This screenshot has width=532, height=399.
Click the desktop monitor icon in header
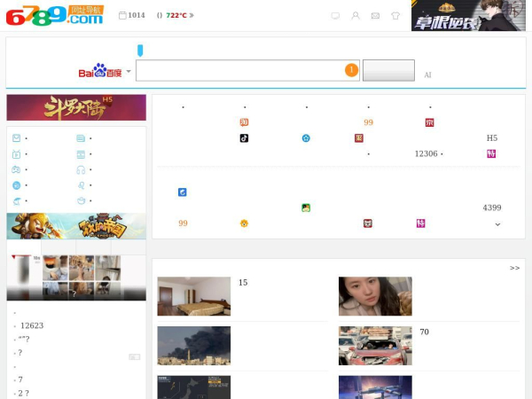[x=335, y=16]
